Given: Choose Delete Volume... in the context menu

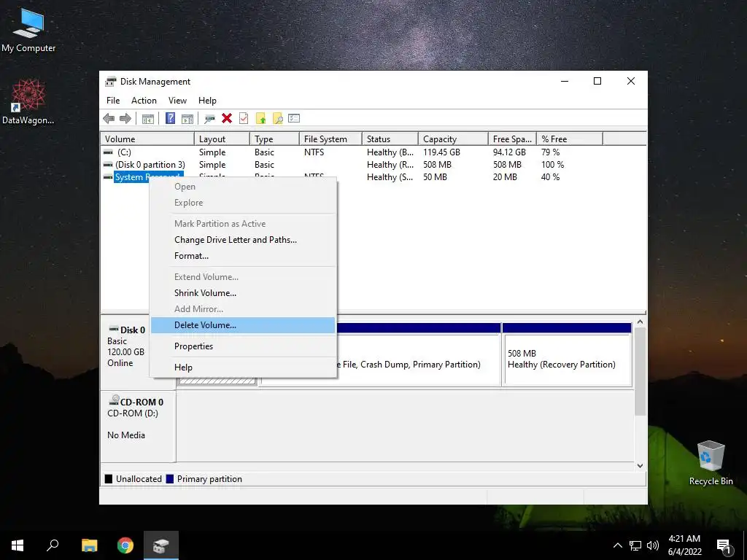Looking at the screenshot, I should tap(243, 325).
